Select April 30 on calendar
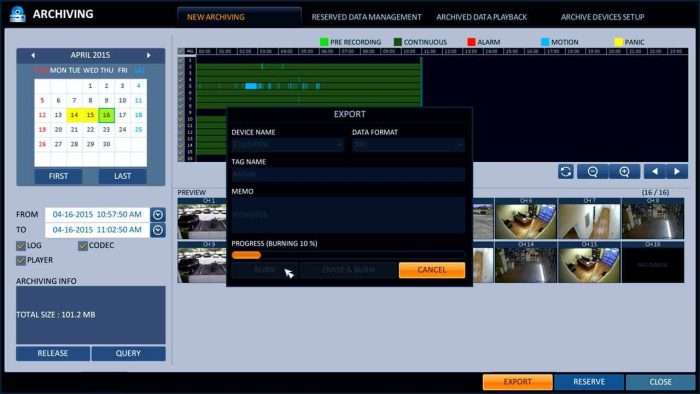Image resolution: width=700 pixels, height=394 pixels. click(106, 144)
